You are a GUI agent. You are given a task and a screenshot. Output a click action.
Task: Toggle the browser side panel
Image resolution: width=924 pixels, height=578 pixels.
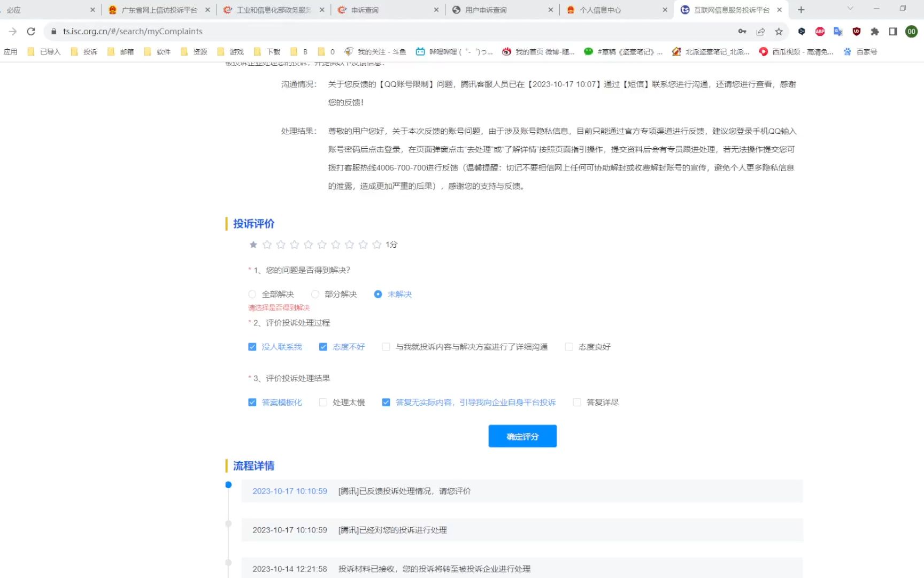pos(893,32)
